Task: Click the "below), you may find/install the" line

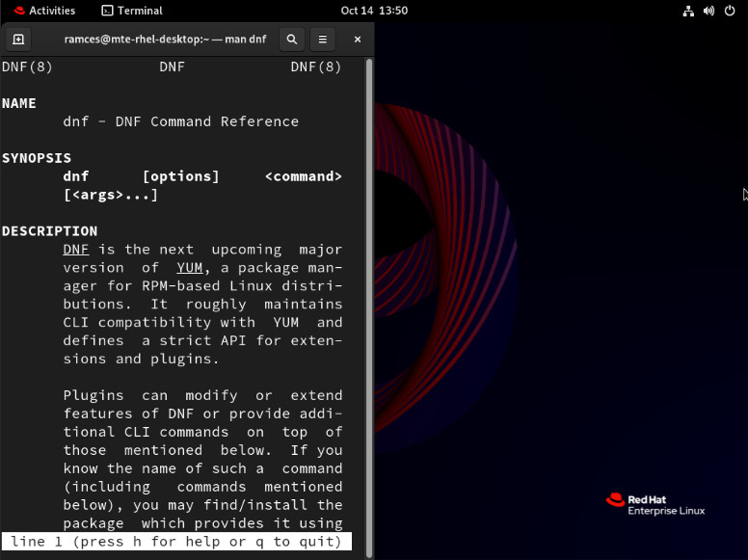Action: tap(202, 505)
